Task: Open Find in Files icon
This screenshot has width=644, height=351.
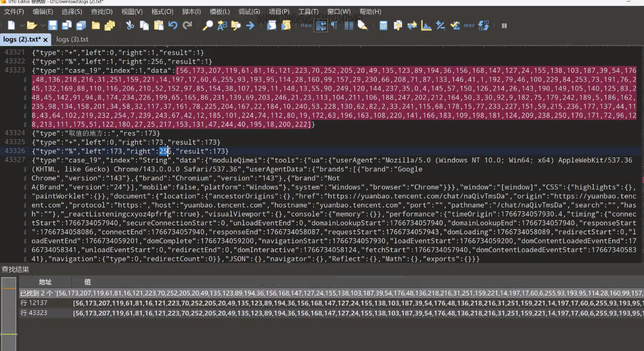Action: tap(236, 25)
